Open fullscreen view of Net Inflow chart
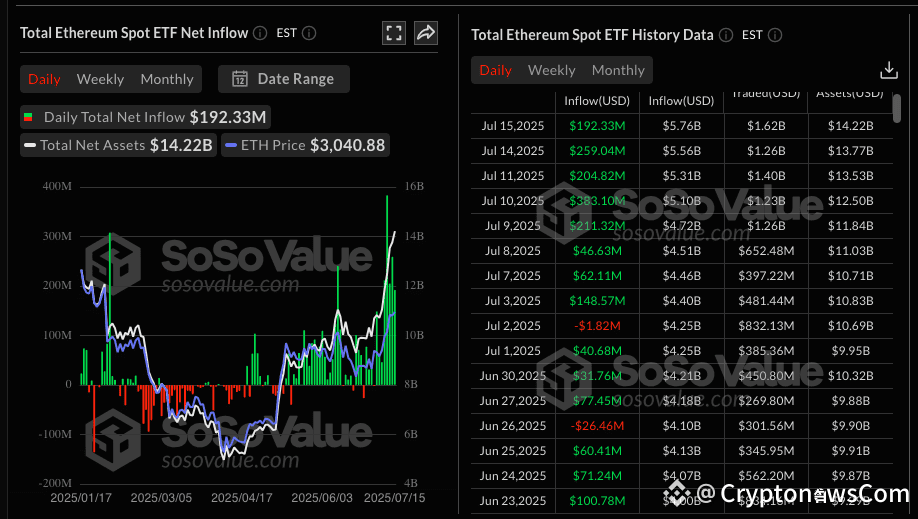918x519 pixels. pyautogui.click(x=394, y=33)
